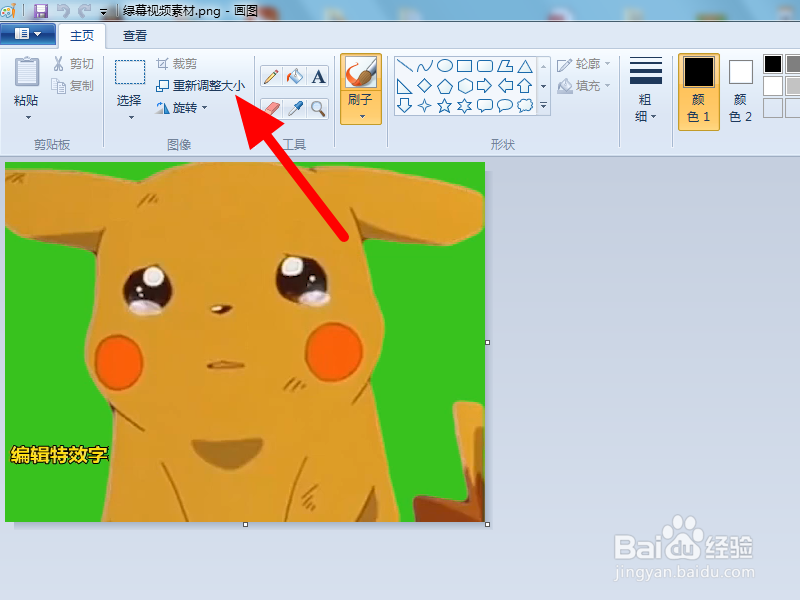Open Customize Quick Access Toolbar dropdown

[x=104, y=12]
